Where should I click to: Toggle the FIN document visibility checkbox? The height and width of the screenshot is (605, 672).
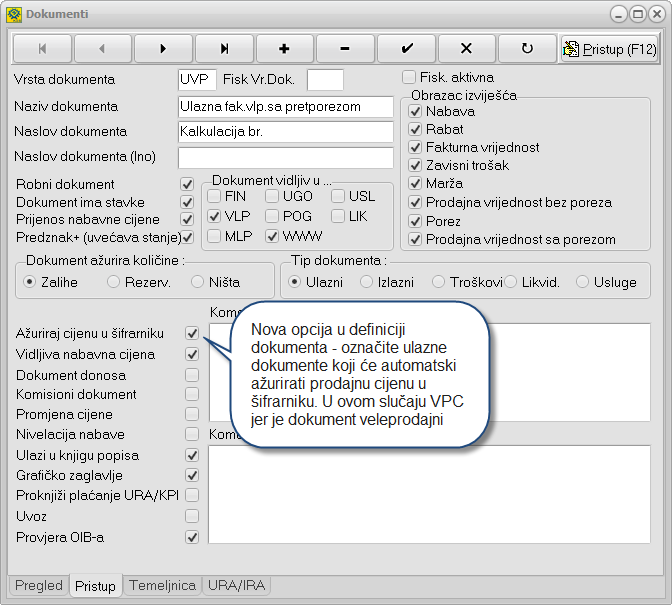click(215, 196)
